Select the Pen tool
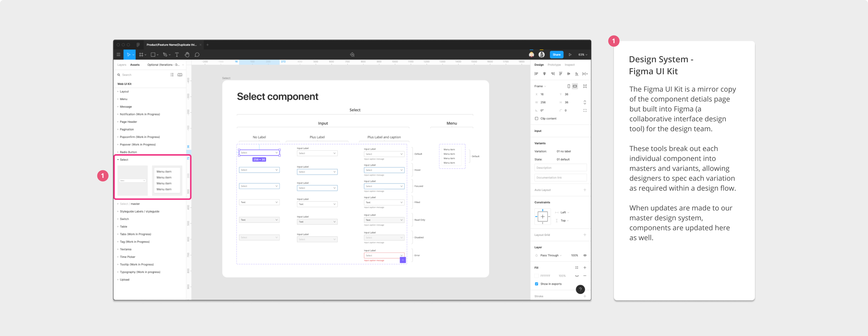 (165, 55)
